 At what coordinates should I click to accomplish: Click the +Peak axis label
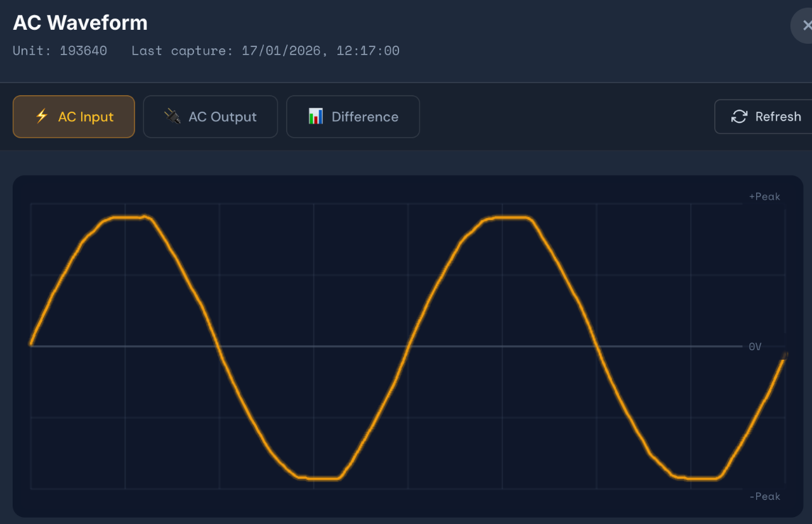coord(764,197)
